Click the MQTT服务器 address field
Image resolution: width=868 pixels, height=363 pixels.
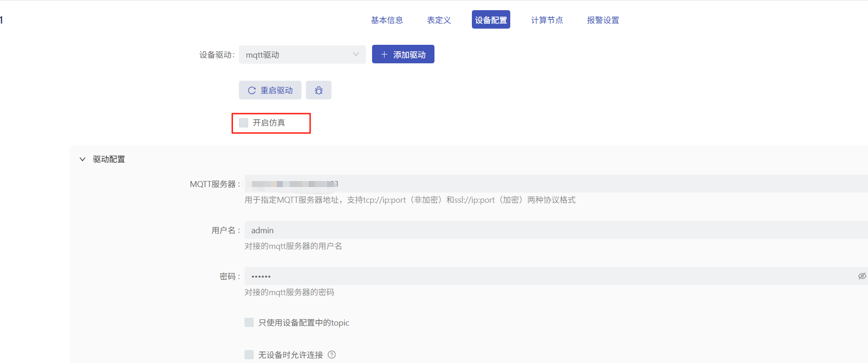point(556,184)
